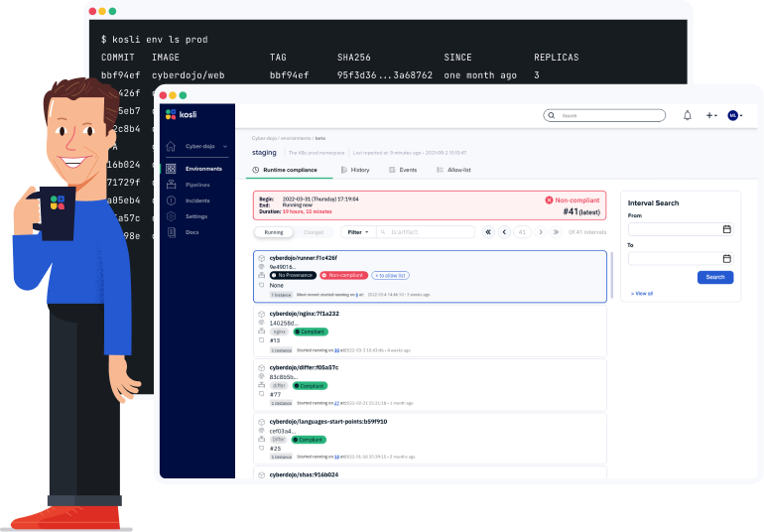This screenshot has width=764, height=532.
Task: Click the blue Search button
Action: coord(715,277)
